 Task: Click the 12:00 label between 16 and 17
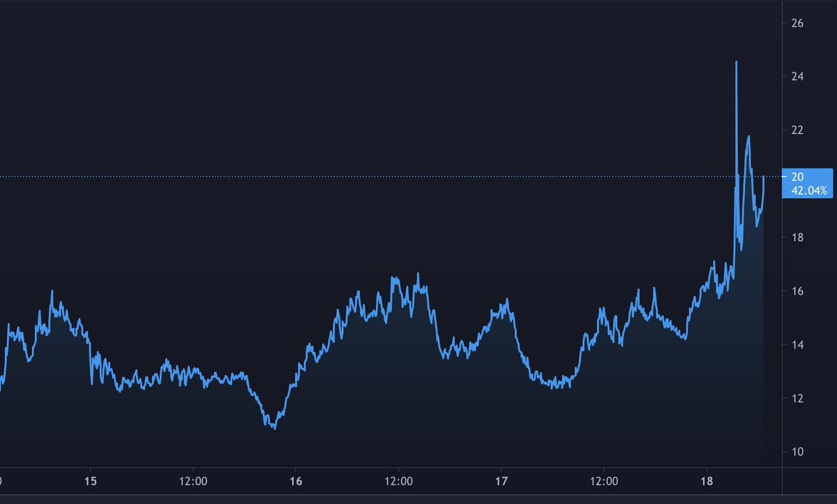coord(398,481)
